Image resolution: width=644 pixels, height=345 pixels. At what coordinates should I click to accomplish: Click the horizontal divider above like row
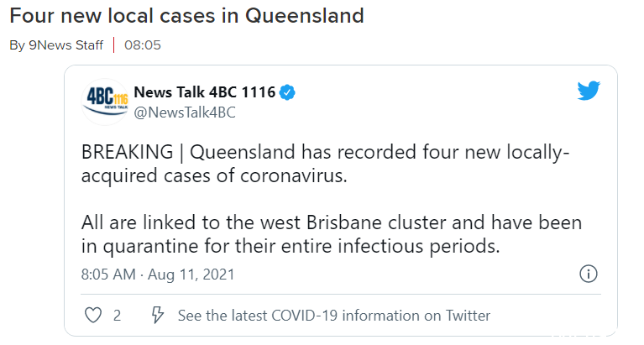[x=341, y=294]
